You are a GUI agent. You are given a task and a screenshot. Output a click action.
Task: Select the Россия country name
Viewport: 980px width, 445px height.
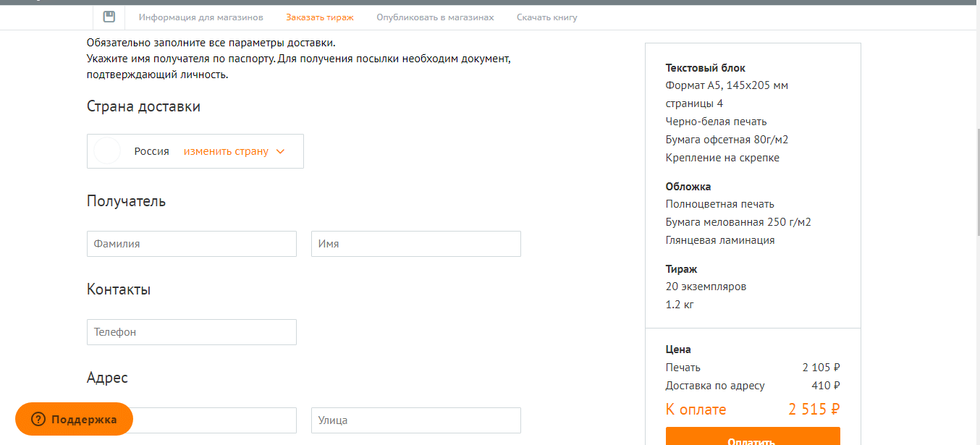[151, 151]
